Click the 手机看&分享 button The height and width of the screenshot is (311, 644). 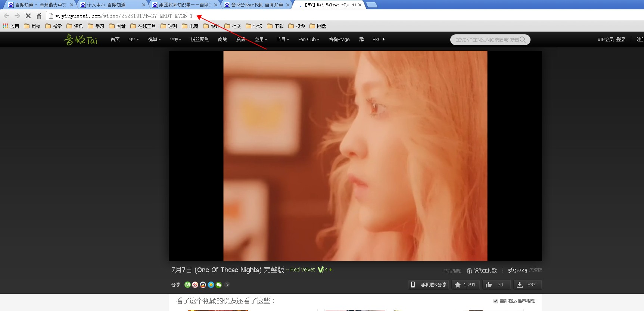click(x=429, y=285)
